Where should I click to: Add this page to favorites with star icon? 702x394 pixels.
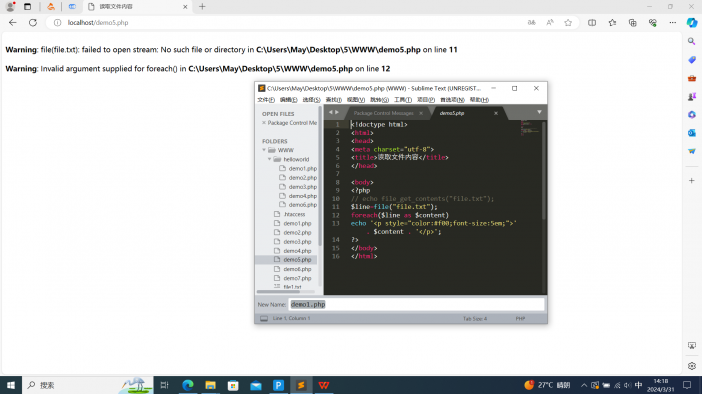(568, 22)
